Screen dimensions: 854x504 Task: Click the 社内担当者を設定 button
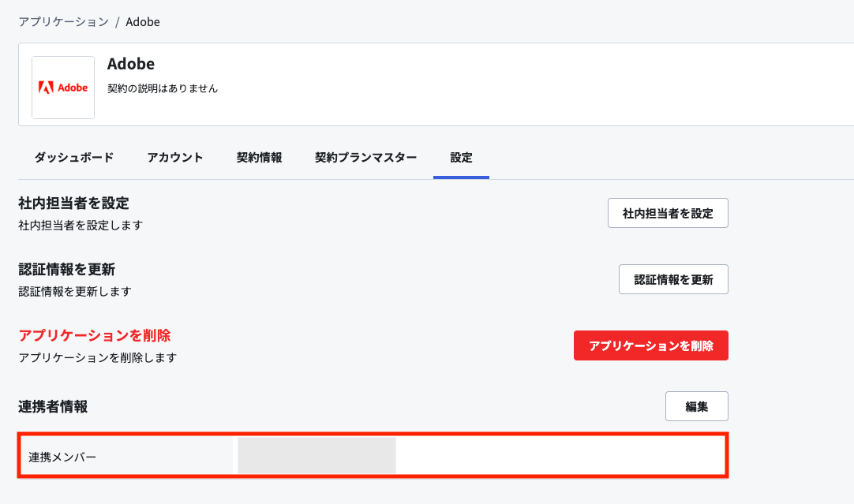point(668,214)
